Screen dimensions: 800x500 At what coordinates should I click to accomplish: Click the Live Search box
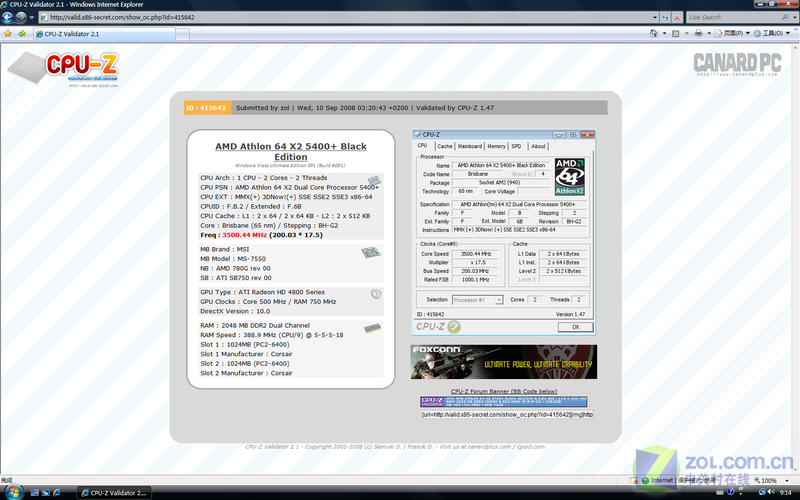coord(733,17)
